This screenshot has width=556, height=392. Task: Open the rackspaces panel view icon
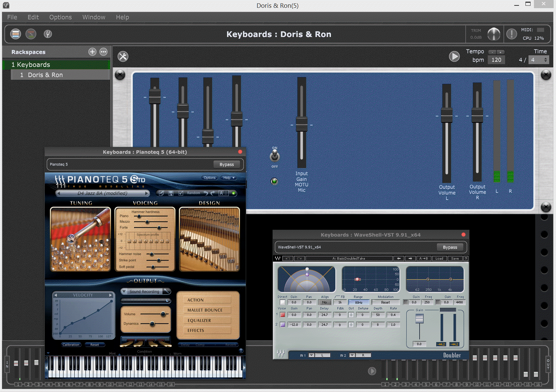15,34
